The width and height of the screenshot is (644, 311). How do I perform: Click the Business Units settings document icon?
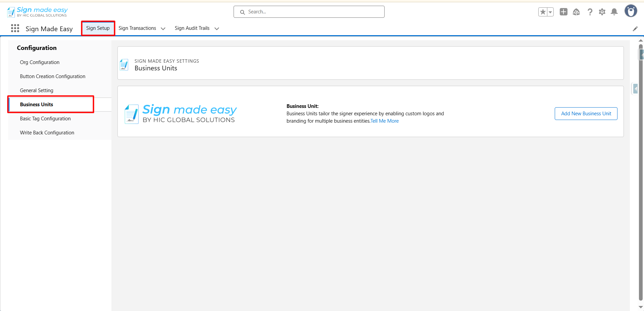(124, 65)
